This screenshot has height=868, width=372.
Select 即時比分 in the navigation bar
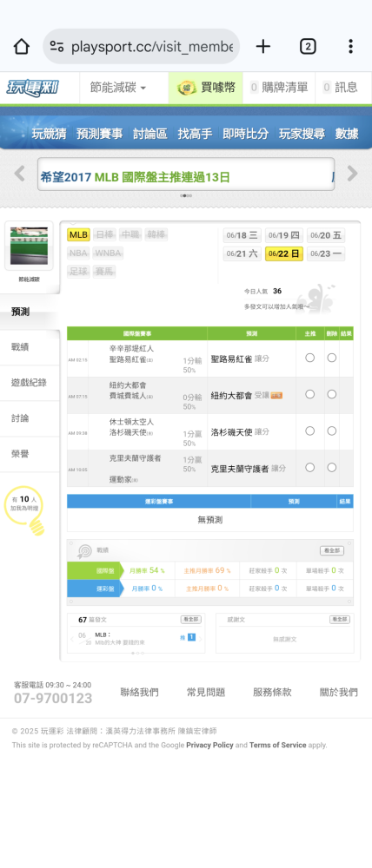(x=246, y=134)
